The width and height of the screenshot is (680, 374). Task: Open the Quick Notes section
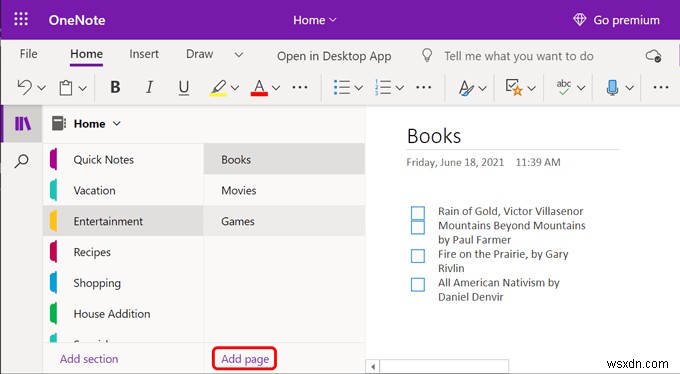[124, 160]
